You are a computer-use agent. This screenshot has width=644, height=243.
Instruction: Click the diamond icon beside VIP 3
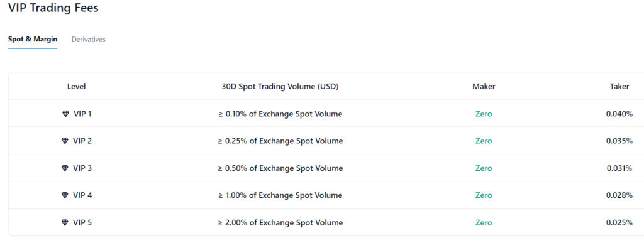[65, 168]
